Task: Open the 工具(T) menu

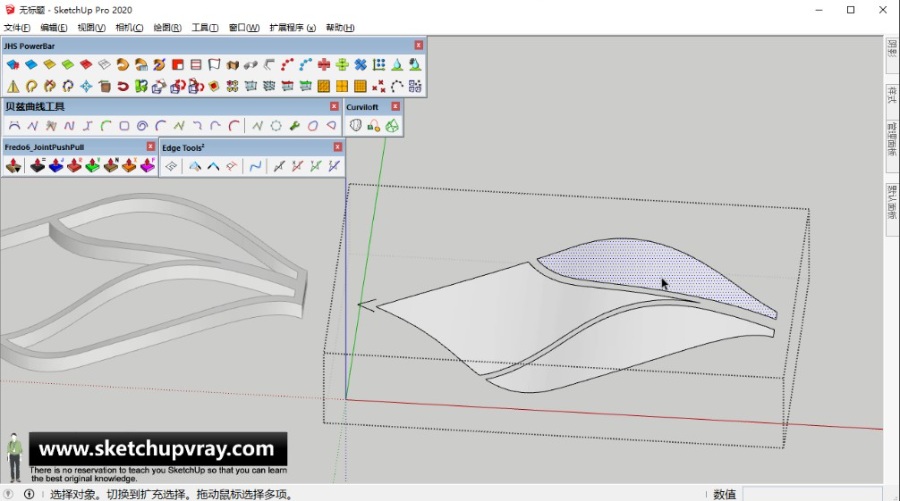Action: pos(205,28)
